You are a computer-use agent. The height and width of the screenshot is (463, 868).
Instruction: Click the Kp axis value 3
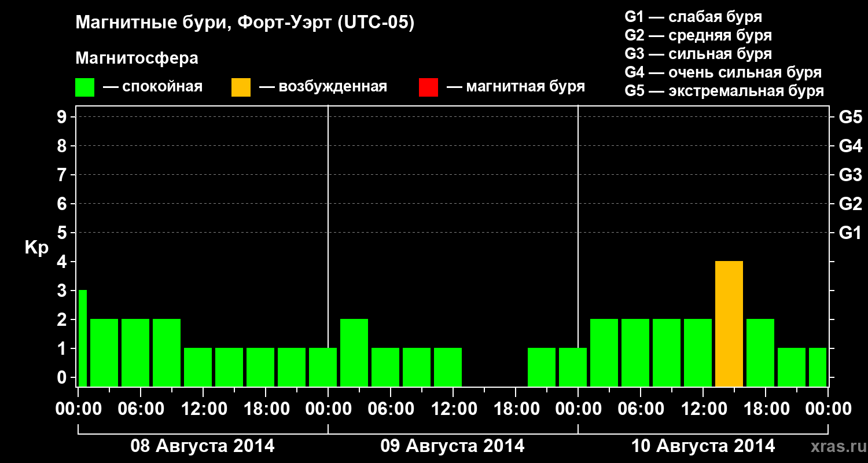point(63,291)
